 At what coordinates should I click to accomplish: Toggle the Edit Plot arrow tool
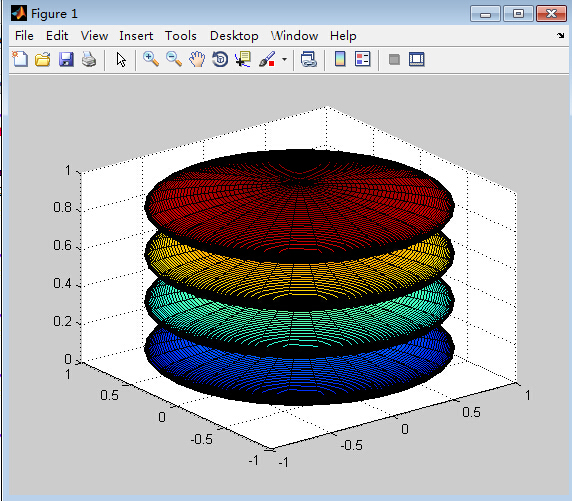(121, 59)
